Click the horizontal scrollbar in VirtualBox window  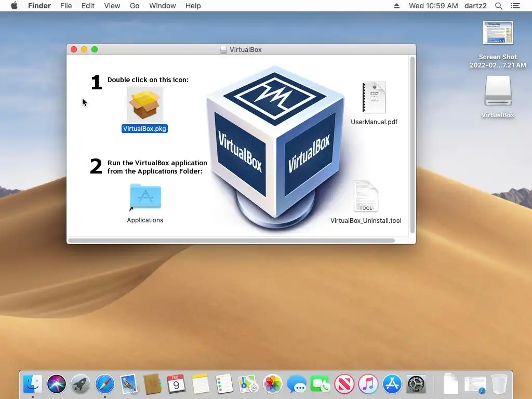(231, 241)
